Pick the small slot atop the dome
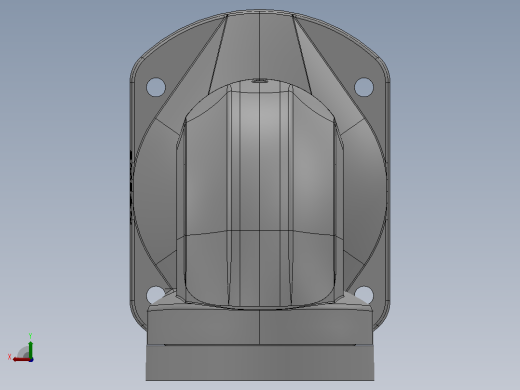The image size is (520, 390). (260, 80)
